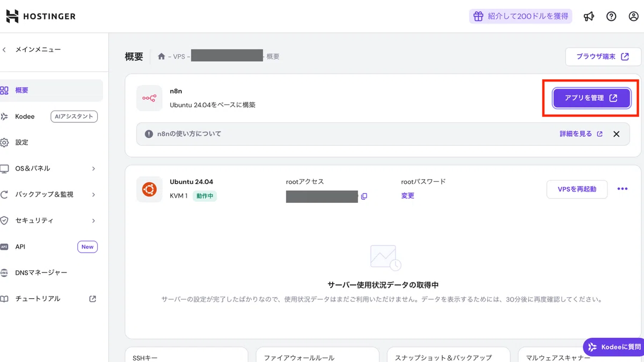Open the Kodeeに質問 chat button
The width and height of the screenshot is (644, 362).
[614, 347]
